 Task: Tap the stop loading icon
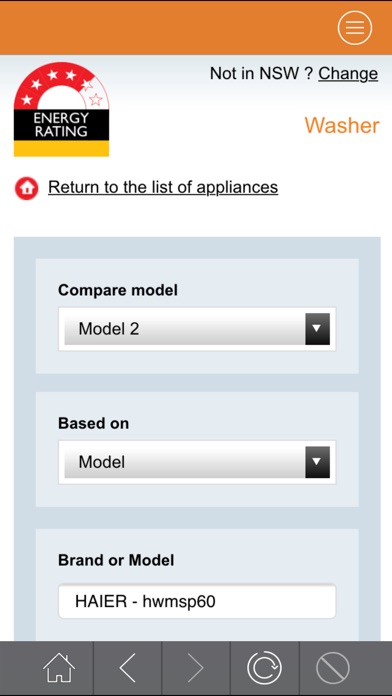[x=333, y=668]
